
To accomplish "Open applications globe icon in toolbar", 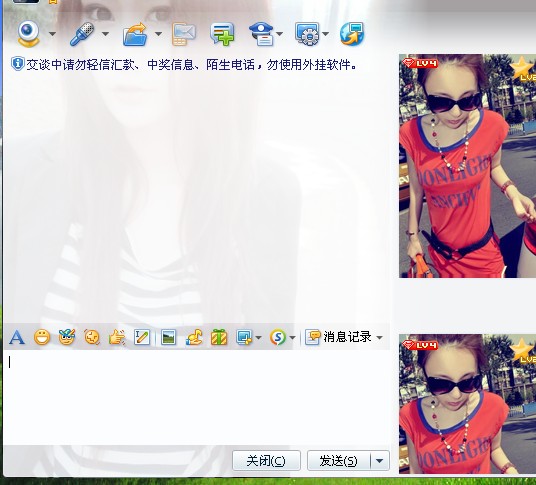I will tap(352, 34).
